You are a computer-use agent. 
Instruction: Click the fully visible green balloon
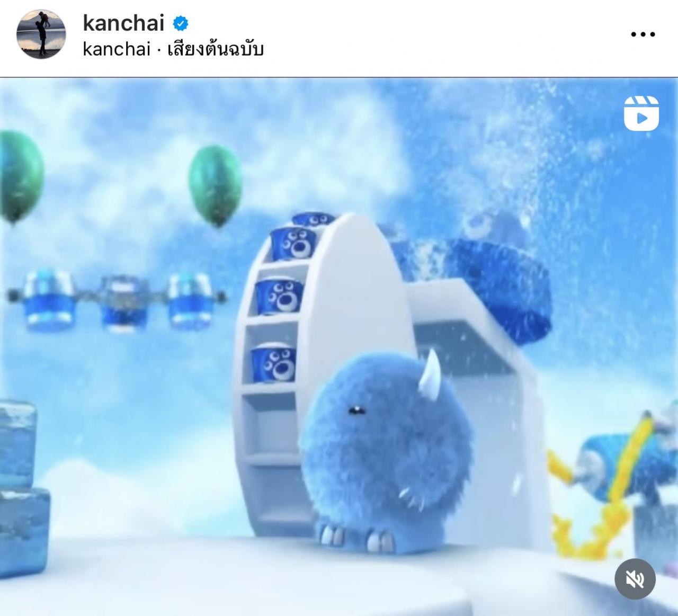215,185
